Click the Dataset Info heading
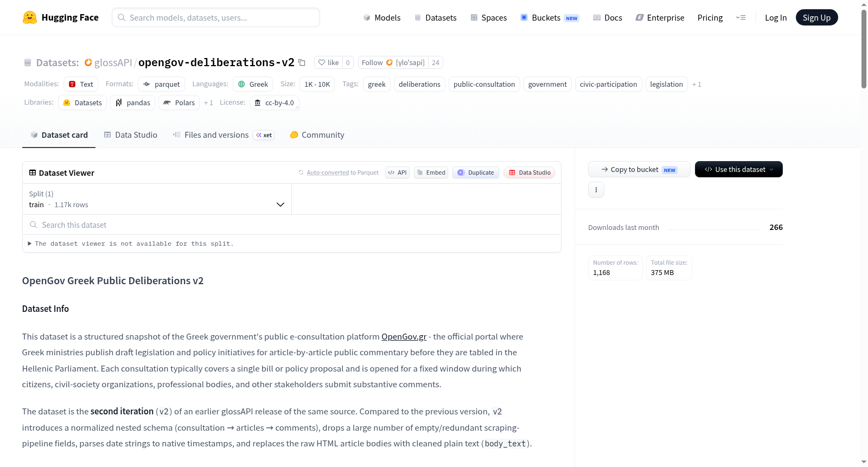 click(46, 309)
